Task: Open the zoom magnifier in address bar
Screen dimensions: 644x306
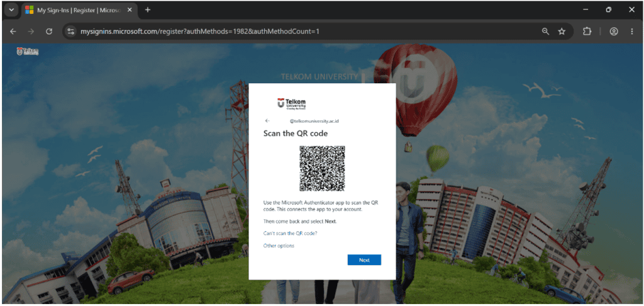Action: click(545, 31)
